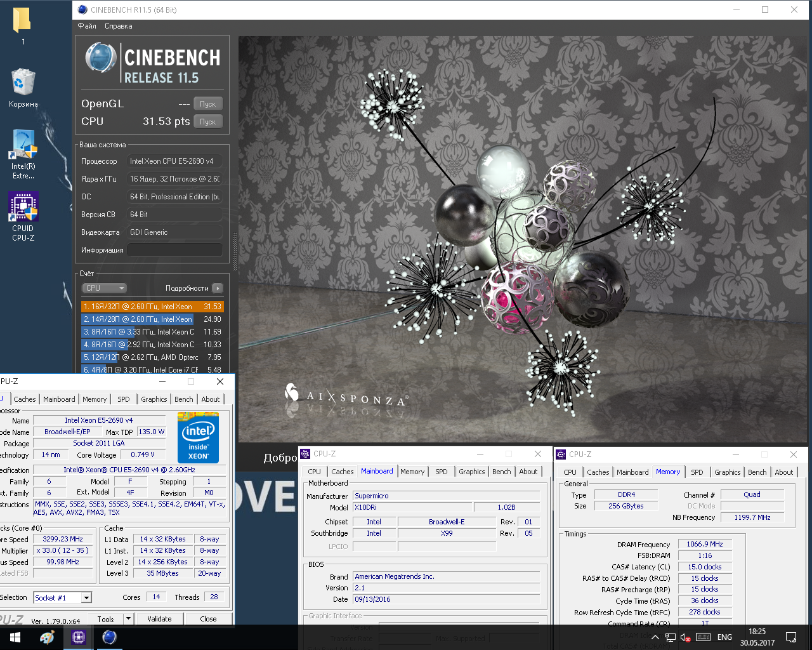Select the CPU-Z taskbar icon
This screenshot has width=812, height=650.
(x=79, y=637)
